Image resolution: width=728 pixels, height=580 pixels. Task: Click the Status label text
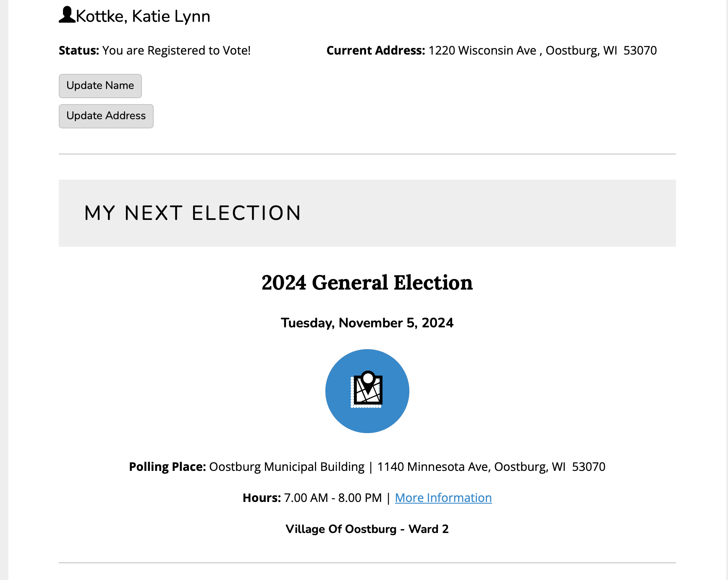79,50
